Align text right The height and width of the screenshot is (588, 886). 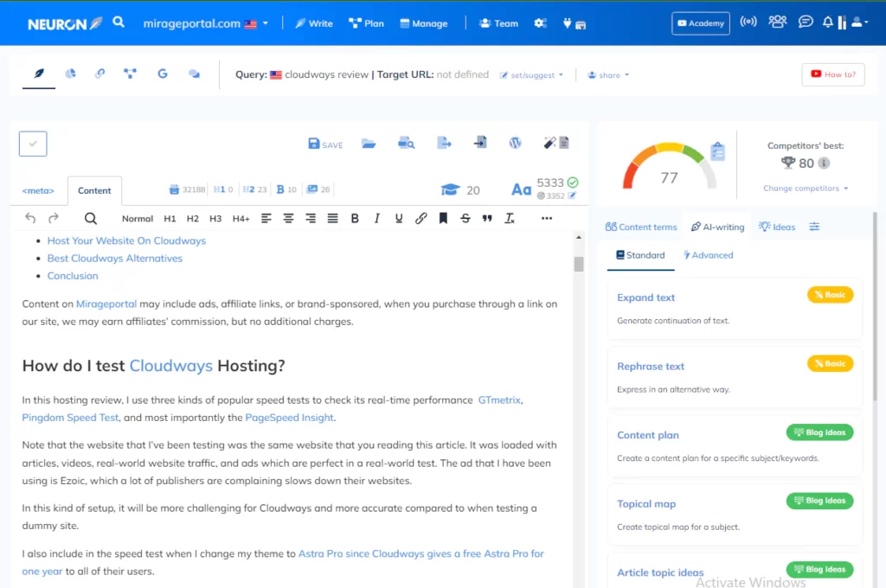point(311,219)
